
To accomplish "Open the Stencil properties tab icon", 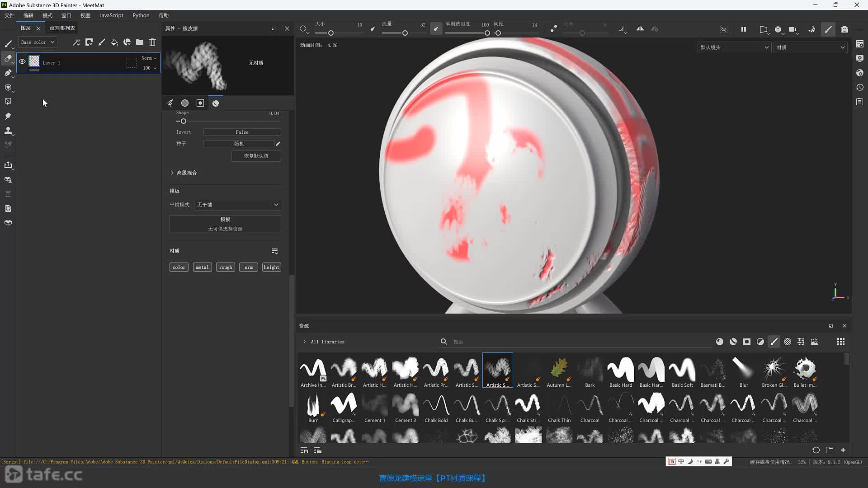I will click(200, 103).
